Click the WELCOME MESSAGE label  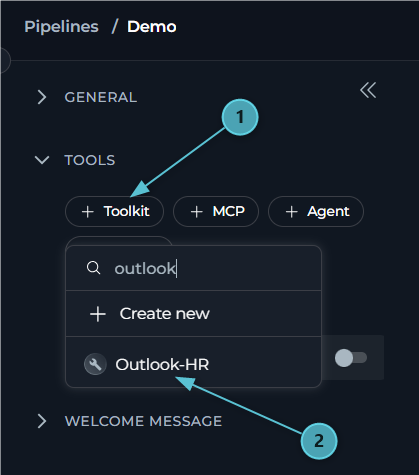point(143,421)
